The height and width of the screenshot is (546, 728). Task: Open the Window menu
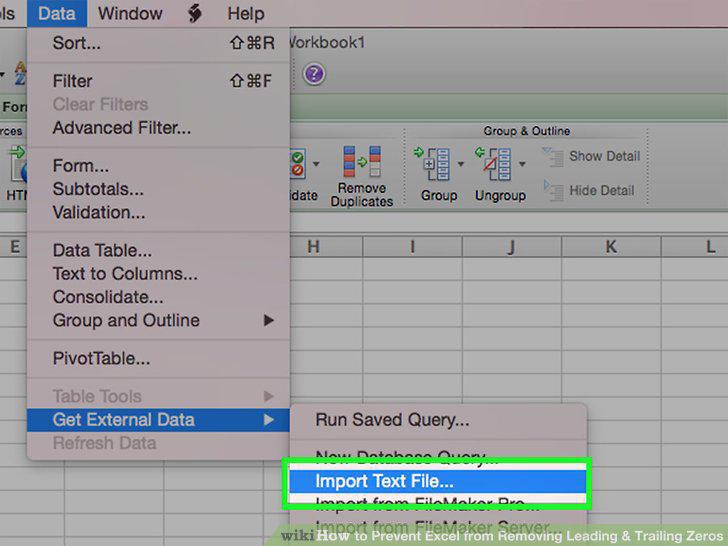tap(130, 13)
